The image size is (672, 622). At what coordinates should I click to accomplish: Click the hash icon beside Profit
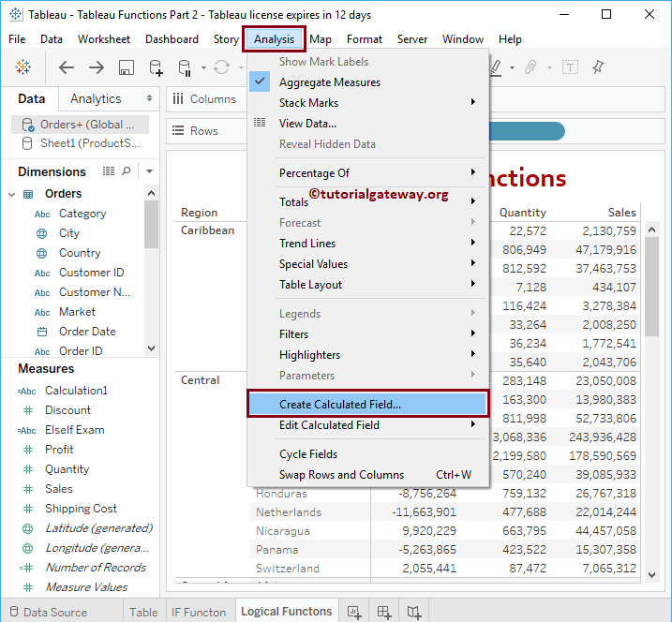point(28,450)
